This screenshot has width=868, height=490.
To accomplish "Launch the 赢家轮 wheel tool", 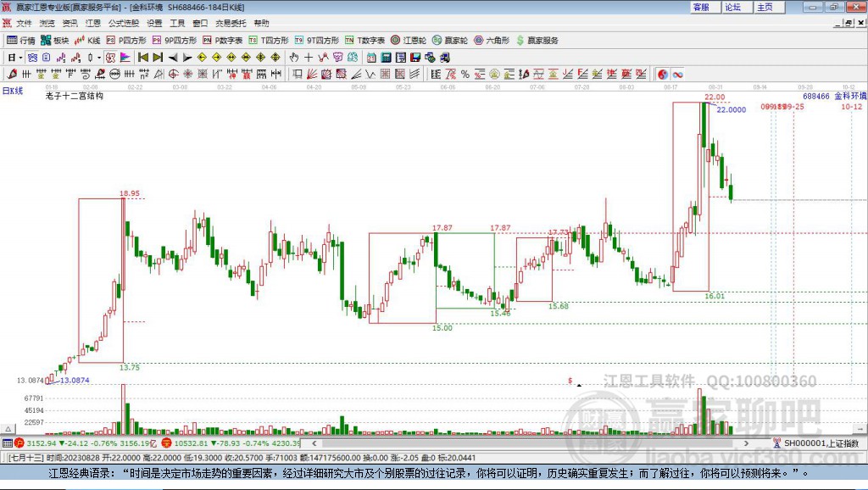I will click(450, 41).
